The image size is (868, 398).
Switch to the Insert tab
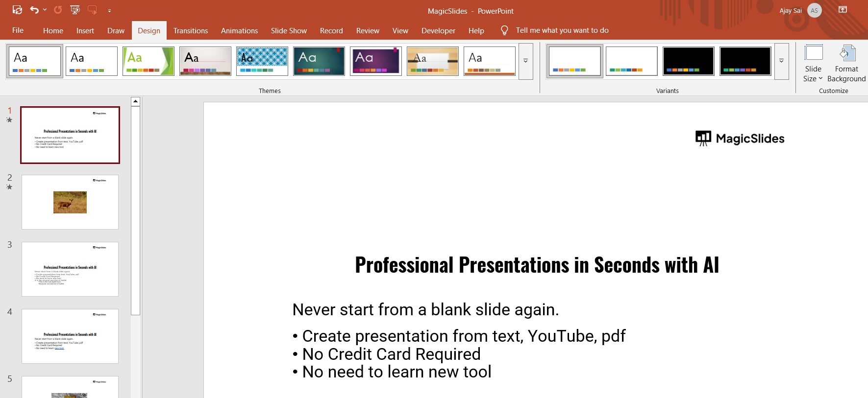point(85,30)
